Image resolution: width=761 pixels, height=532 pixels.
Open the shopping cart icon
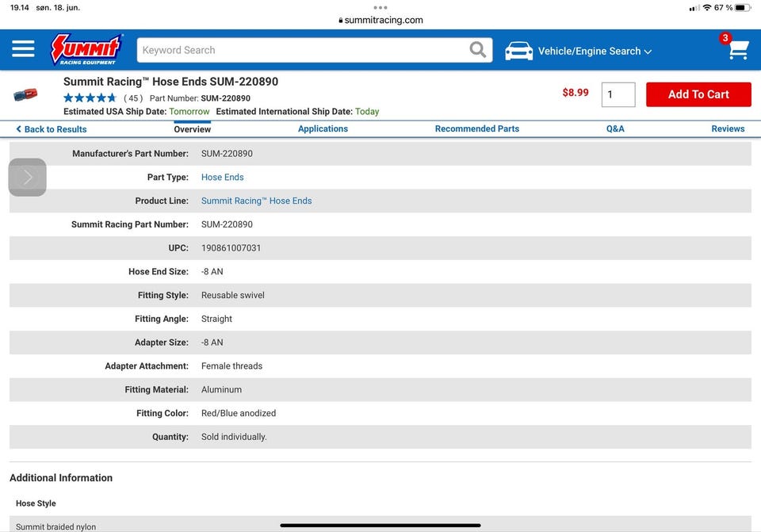coord(739,50)
